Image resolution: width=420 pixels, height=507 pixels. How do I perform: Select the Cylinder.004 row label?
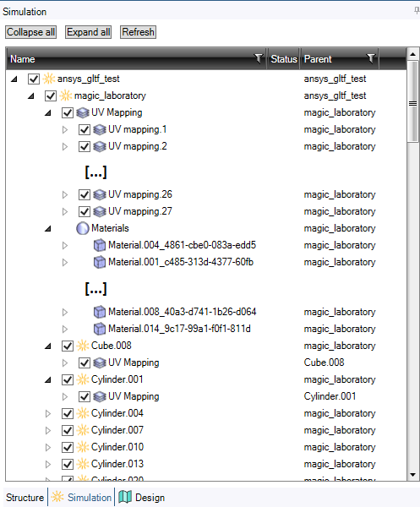(x=117, y=413)
